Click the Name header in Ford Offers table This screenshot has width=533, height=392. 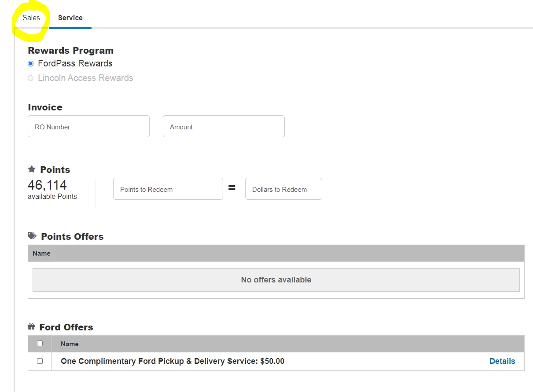(70, 344)
